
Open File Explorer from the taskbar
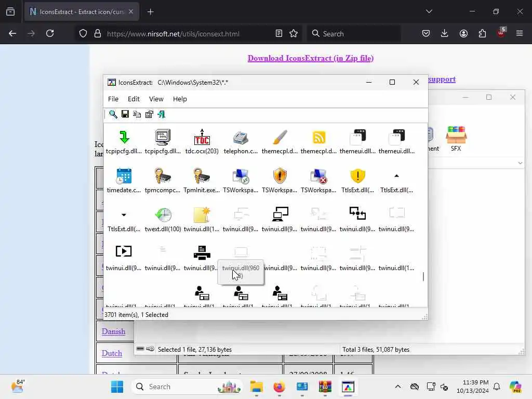click(x=257, y=387)
